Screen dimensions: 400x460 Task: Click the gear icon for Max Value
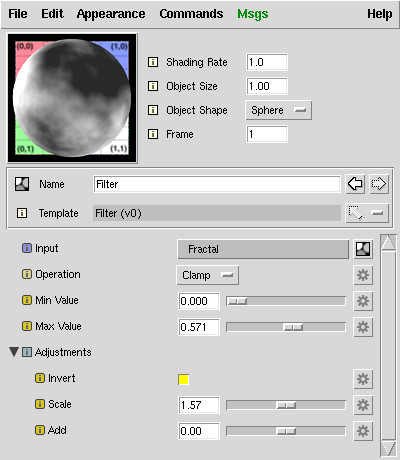[363, 327]
